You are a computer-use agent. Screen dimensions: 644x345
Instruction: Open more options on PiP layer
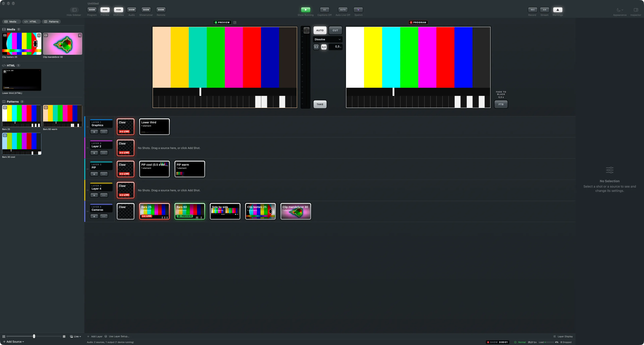pos(104,174)
